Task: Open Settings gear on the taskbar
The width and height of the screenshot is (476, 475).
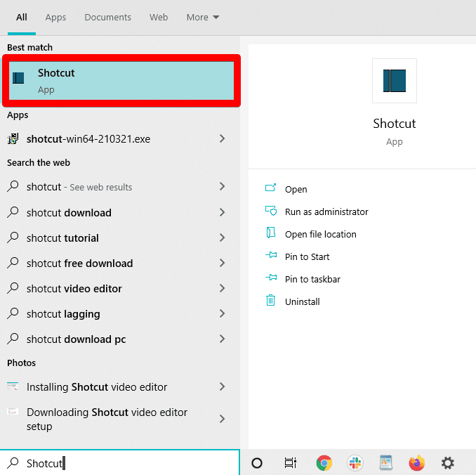Action: (x=448, y=463)
